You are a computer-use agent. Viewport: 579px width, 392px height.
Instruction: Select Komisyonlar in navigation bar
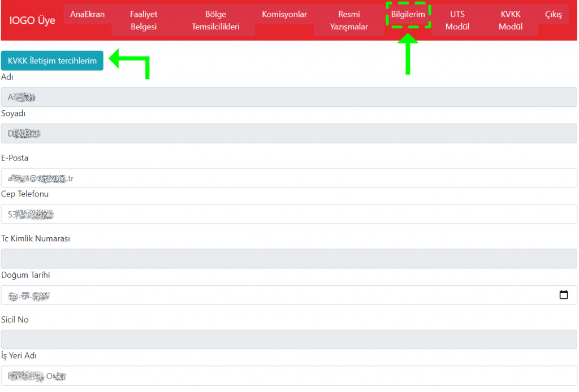coord(284,14)
